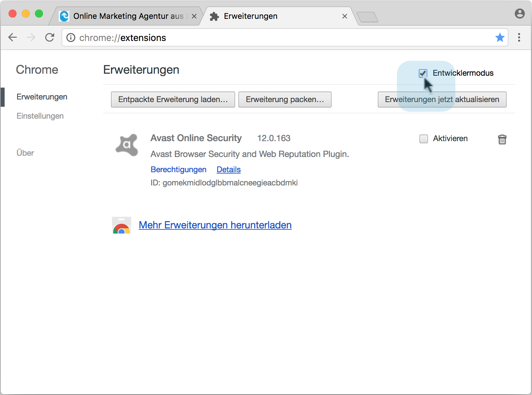Open the Chrome three-dot menu
Image resolution: width=532 pixels, height=395 pixels.
coord(519,37)
